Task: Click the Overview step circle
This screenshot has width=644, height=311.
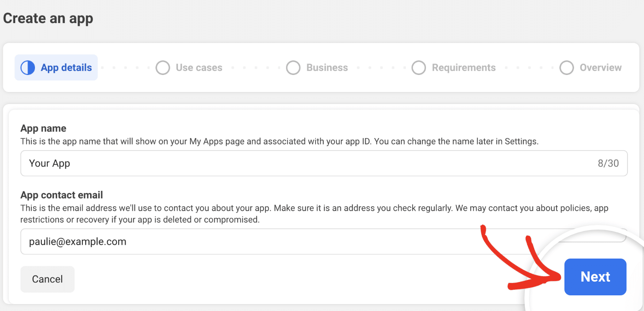Action: 566,67
